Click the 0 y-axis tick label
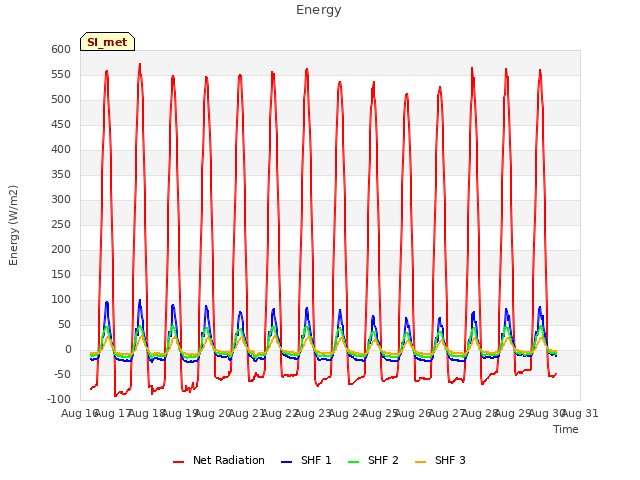 point(68,350)
